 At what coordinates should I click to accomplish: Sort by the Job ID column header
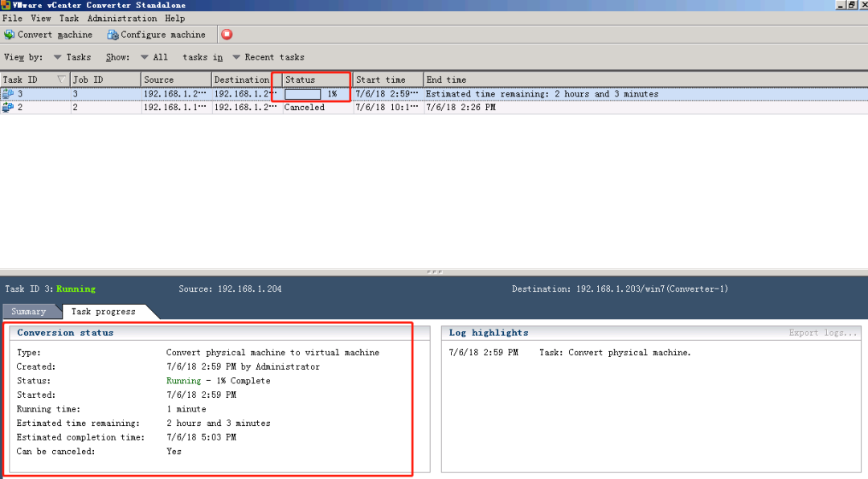106,80
